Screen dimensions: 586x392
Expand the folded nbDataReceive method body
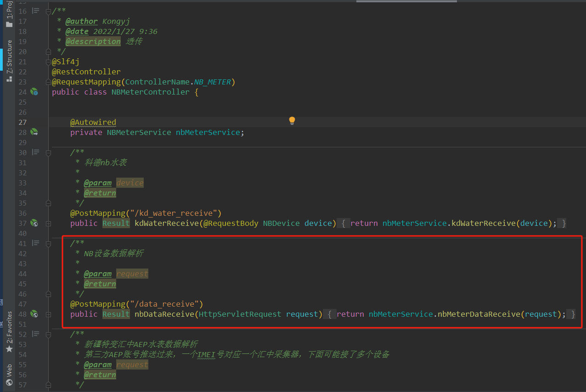point(48,314)
